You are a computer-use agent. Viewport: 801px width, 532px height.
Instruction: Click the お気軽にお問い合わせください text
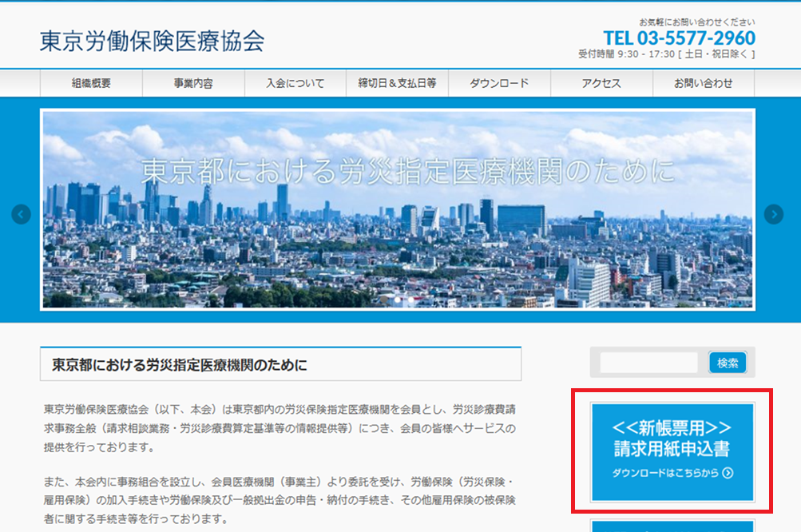click(x=697, y=22)
